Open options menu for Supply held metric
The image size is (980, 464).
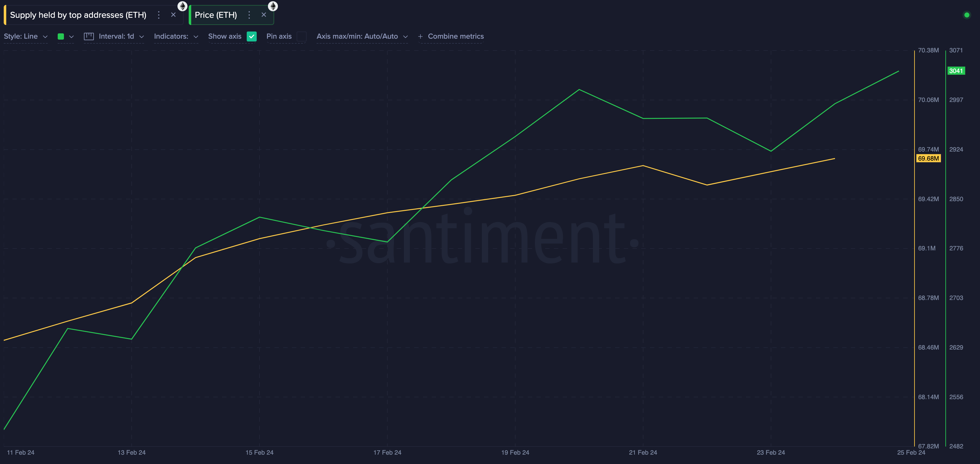click(x=159, y=15)
